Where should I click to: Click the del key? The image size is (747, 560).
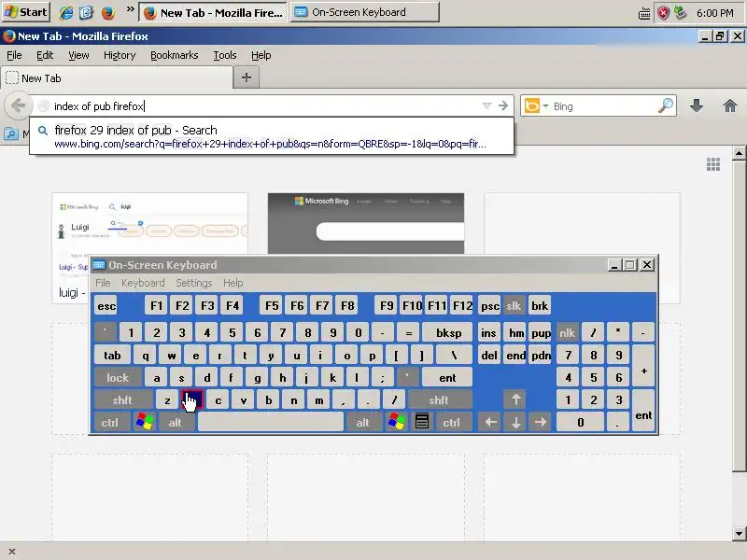[x=488, y=356]
